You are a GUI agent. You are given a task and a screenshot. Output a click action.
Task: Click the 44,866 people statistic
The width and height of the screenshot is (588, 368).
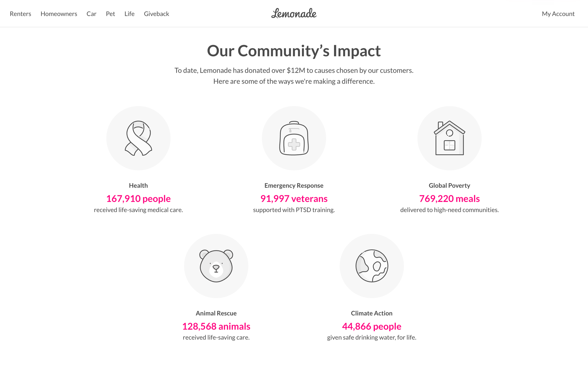[x=372, y=326]
